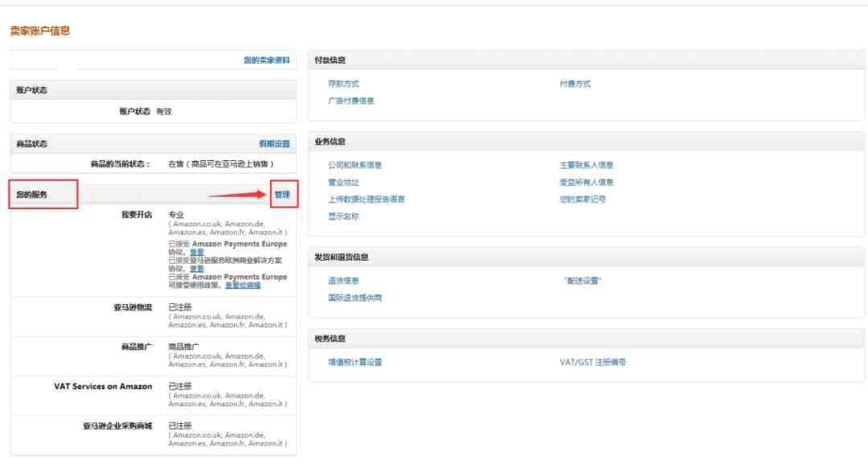Screen dimensions: 868x465
Task: Open the 公司和联系信息 link
Action: [x=355, y=165]
